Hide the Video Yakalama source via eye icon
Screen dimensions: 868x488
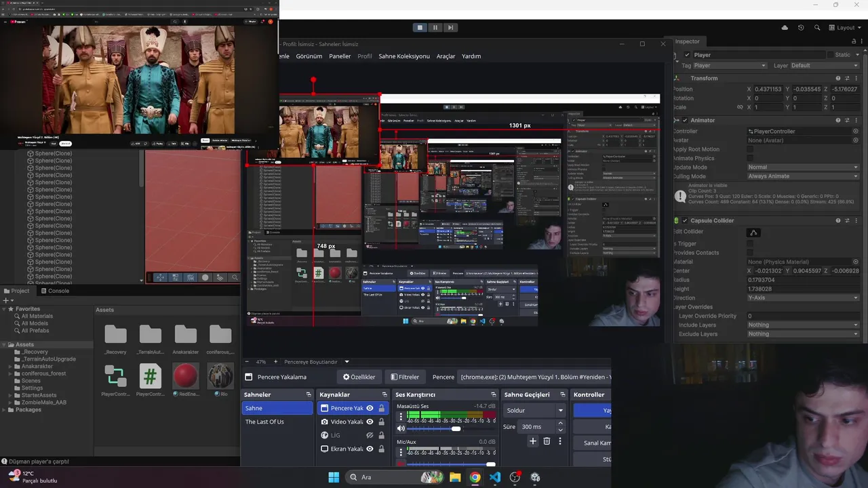[370, 422]
